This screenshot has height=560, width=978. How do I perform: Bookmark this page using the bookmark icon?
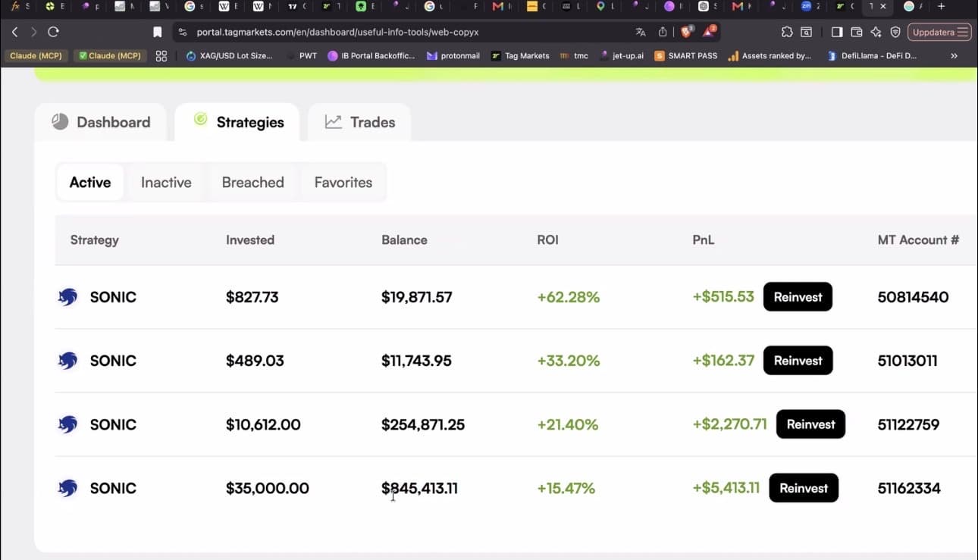point(158,32)
